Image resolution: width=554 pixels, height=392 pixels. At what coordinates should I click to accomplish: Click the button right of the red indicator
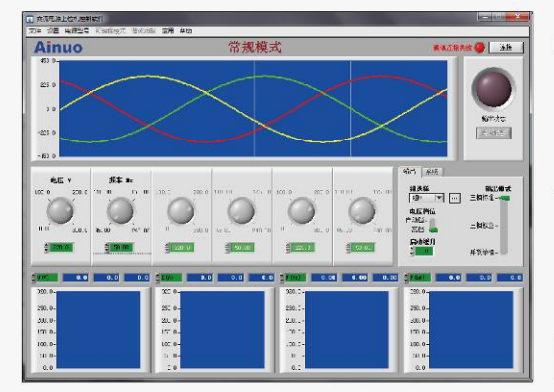[506, 47]
